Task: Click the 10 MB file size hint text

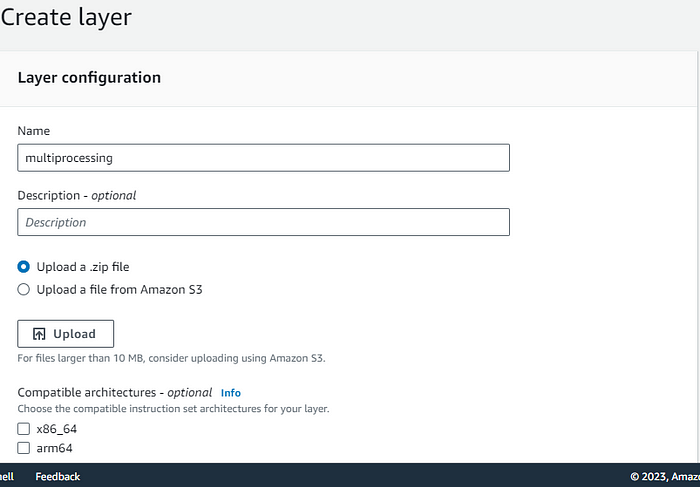Action: coord(171,358)
